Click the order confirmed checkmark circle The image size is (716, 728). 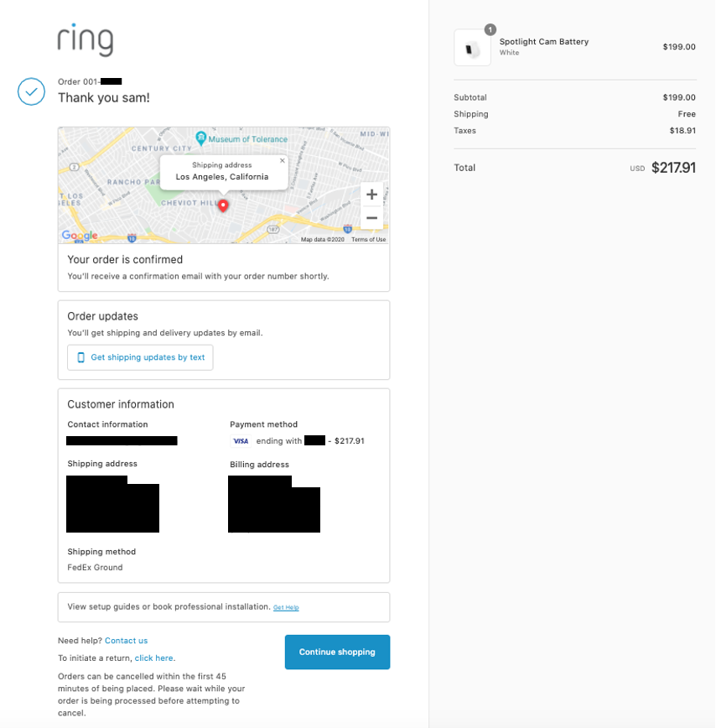click(x=31, y=91)
